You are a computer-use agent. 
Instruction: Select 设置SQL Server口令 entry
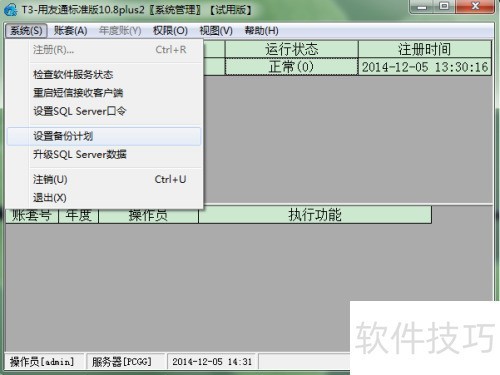click(104, 111)
